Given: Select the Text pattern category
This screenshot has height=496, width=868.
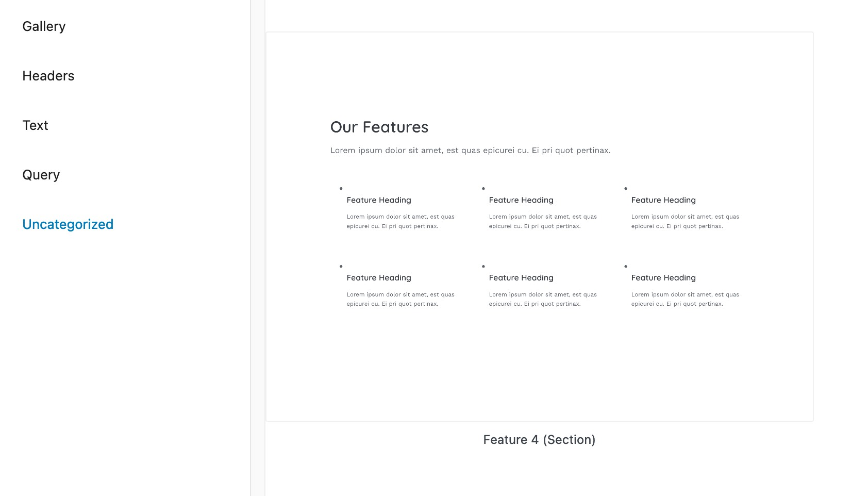Looking at the screenshot, I should (35, 125).
